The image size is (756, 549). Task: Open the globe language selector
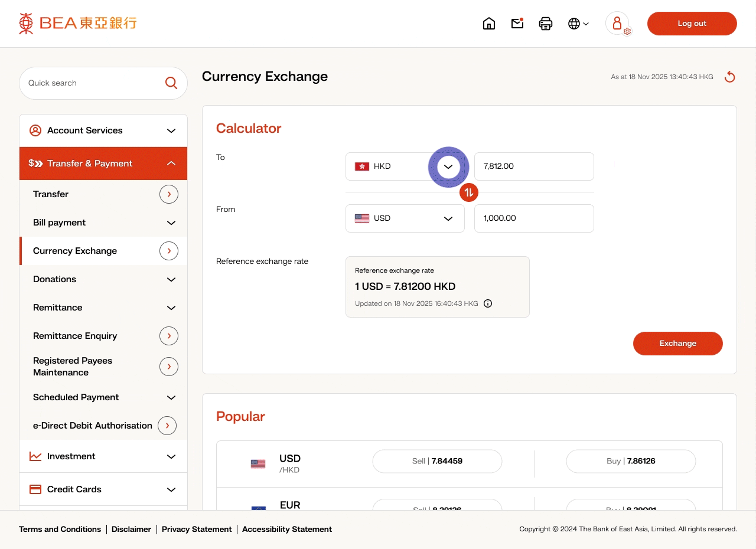click(578, 24)
